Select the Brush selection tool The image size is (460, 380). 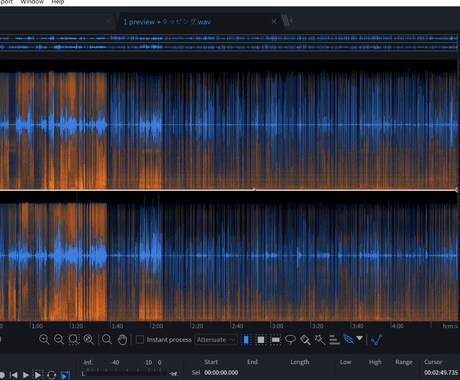(x=305, y=340)
